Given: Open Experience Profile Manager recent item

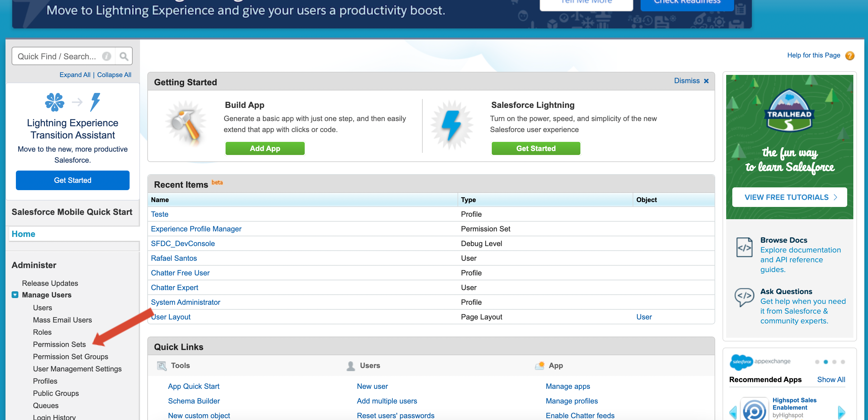Looking at the screenshot, I should (196, 229).
